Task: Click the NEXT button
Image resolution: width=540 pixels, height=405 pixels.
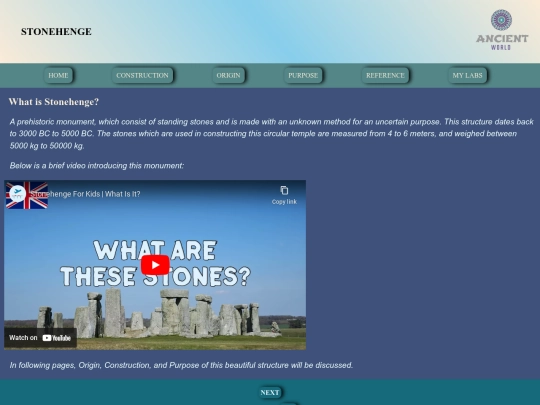Action: 270,393
